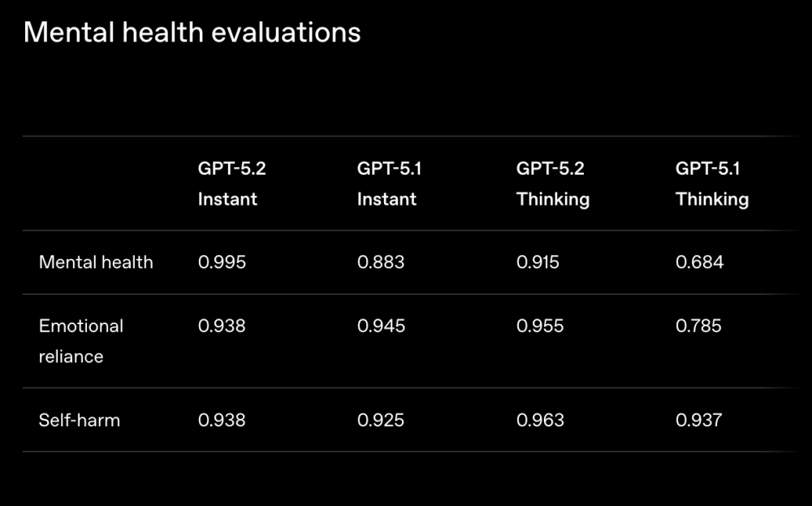Viewport: 812px width, 506px height.
Task: Select the 0.945 score cell
Action: [x=381, y=326]
